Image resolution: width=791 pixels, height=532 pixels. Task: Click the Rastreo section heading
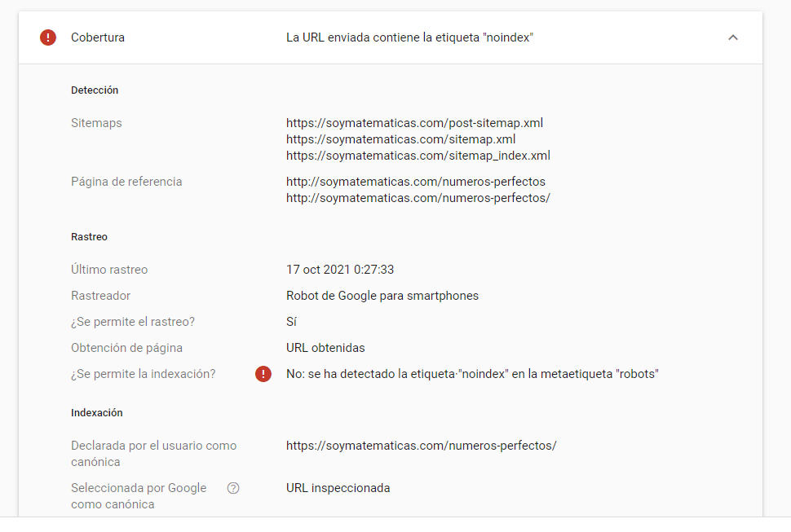click(x=89, y=237)
